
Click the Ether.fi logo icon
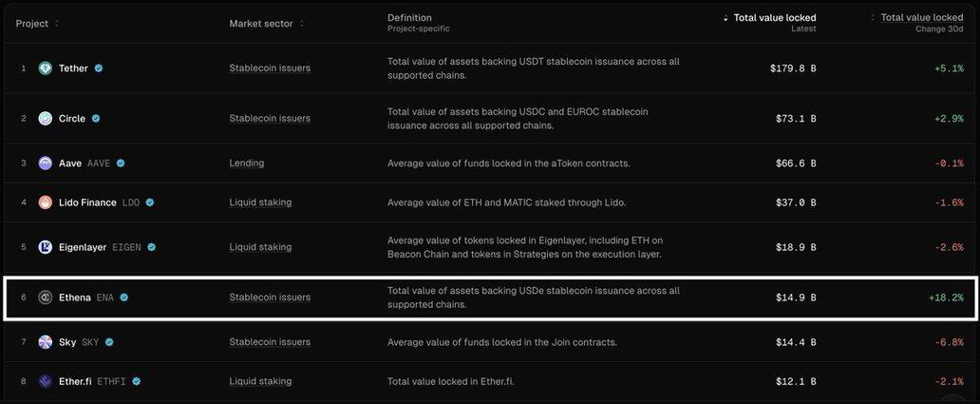pyautogui.click(x=46, y=381)
